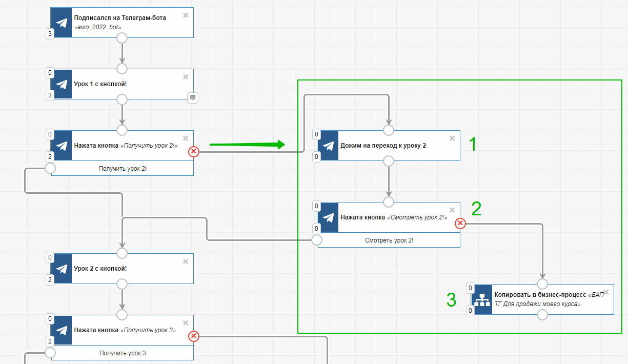Click the red X connector on «Смотреть урок 2!» block
Viewport: 628px width, 364px height.
click(460, 223)
